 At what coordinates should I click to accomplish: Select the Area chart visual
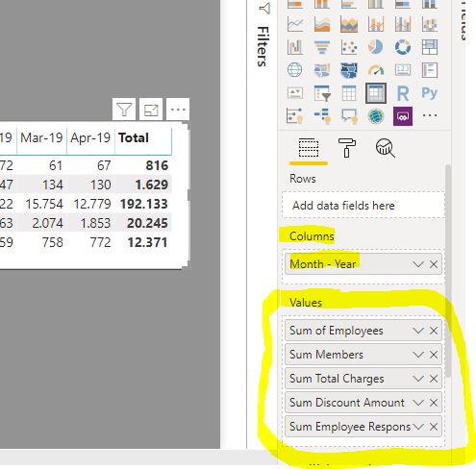(x=322, y=24)
